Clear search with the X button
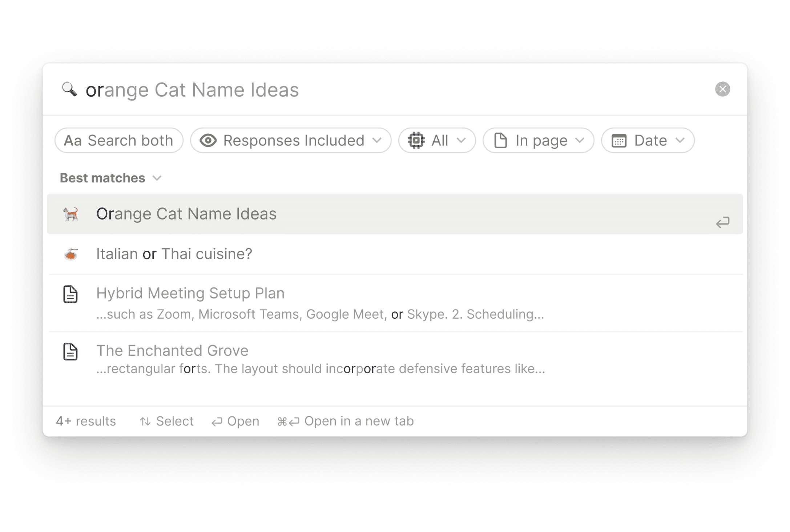Screen dimensions: 790x532 (722, 89)
